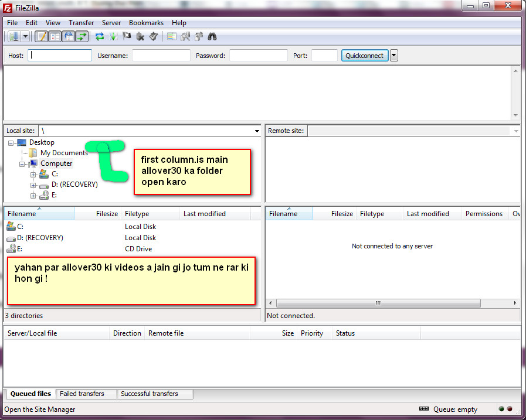
Task: Open the Help menu
Action: [179, 23]
